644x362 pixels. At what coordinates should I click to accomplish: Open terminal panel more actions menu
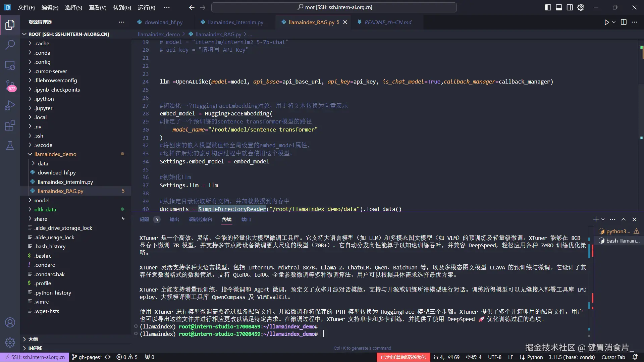click(x=613, y=219)
